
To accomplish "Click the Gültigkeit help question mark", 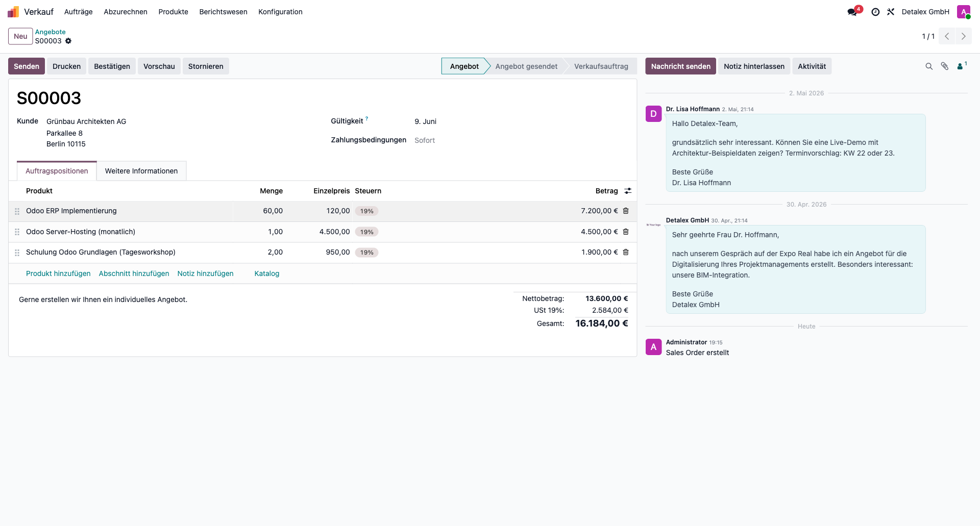I will click(x=366, y=118).
